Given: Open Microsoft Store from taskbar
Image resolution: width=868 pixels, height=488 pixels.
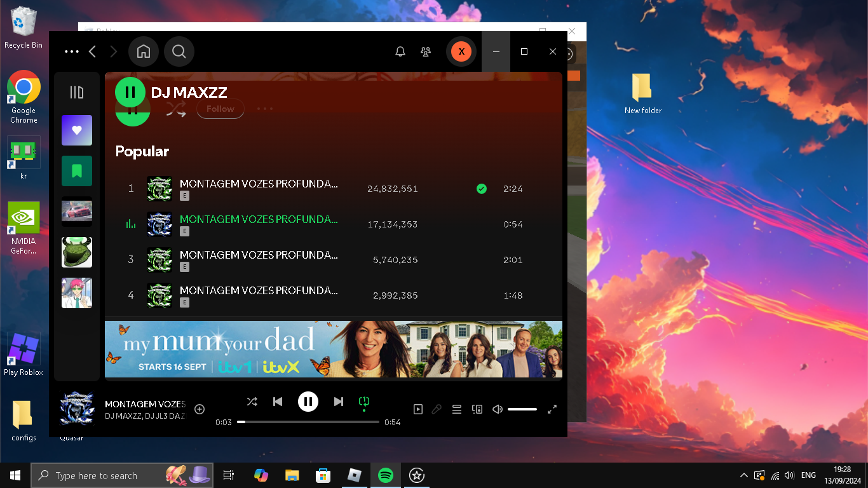Looking at the screenshot, I should coord(323,475).
